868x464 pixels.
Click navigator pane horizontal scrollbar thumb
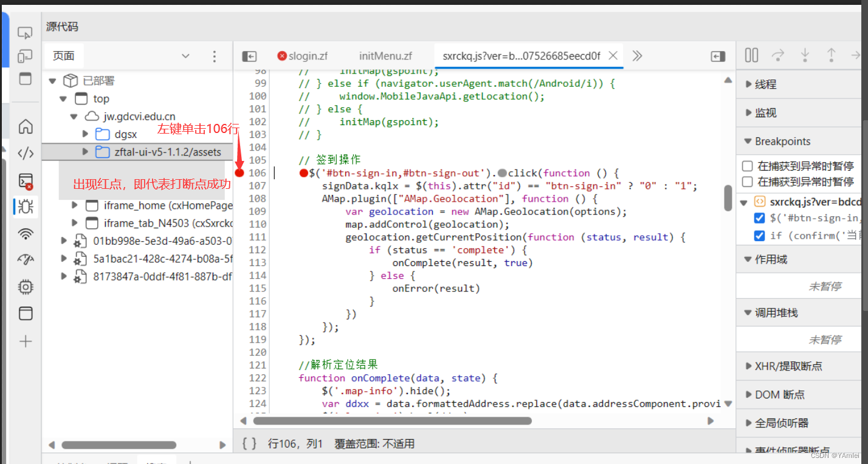(119, 445)
